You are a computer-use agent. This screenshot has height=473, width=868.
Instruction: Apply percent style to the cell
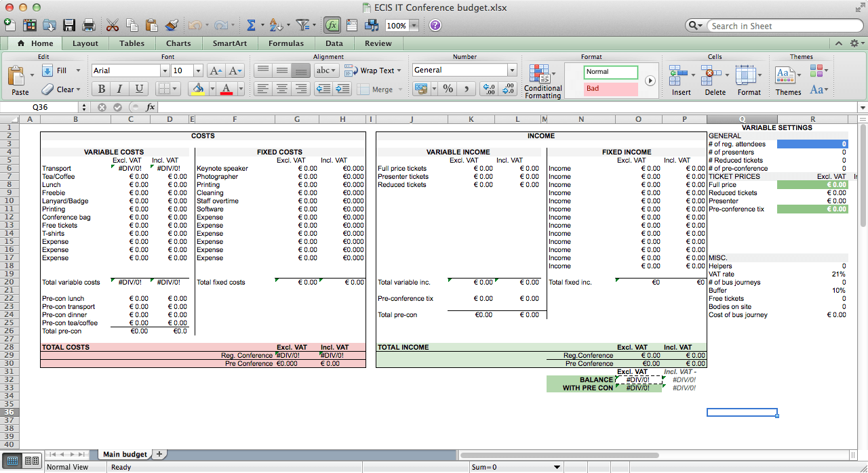pyautogui.click(x=448, y=89)
